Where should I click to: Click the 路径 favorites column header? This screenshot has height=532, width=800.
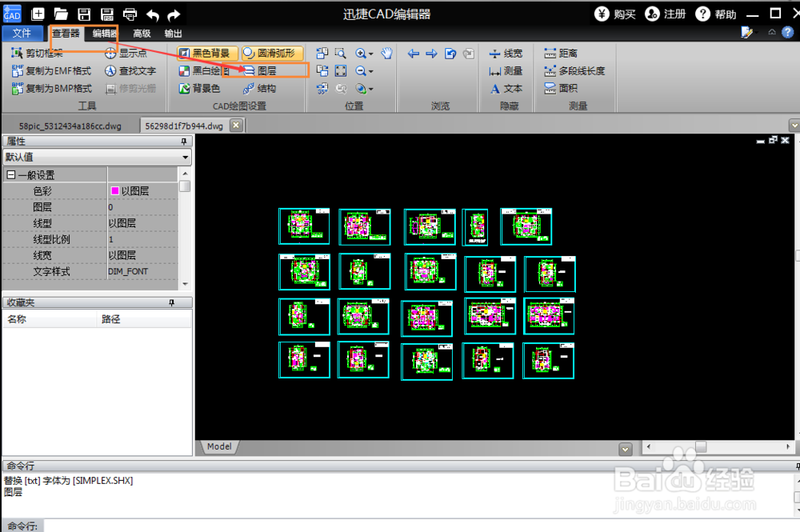pos(144,318)
